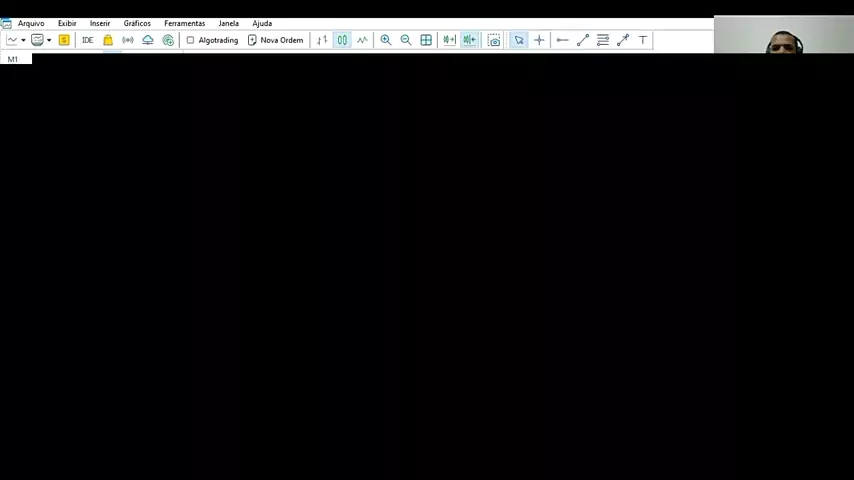Viewport: 854px width, 480px height.
Task: Select the crosshair tool
Action: click(539, 40)
